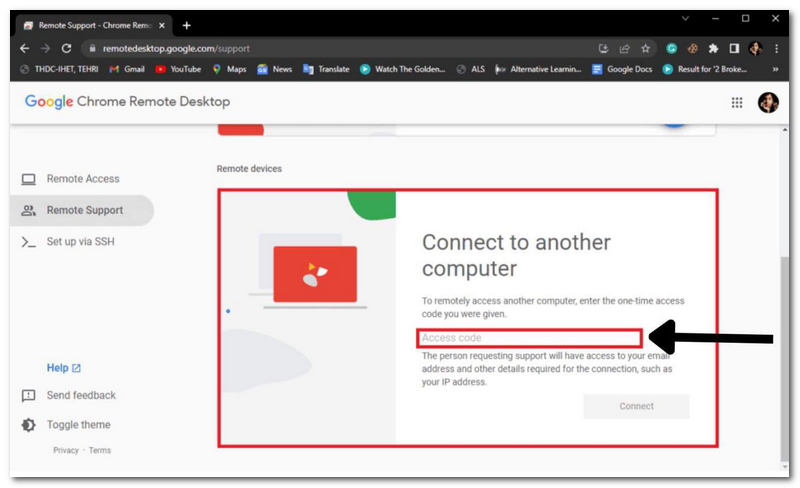
Task: Go back with the browser back arrow
Action: coord(24,48)
